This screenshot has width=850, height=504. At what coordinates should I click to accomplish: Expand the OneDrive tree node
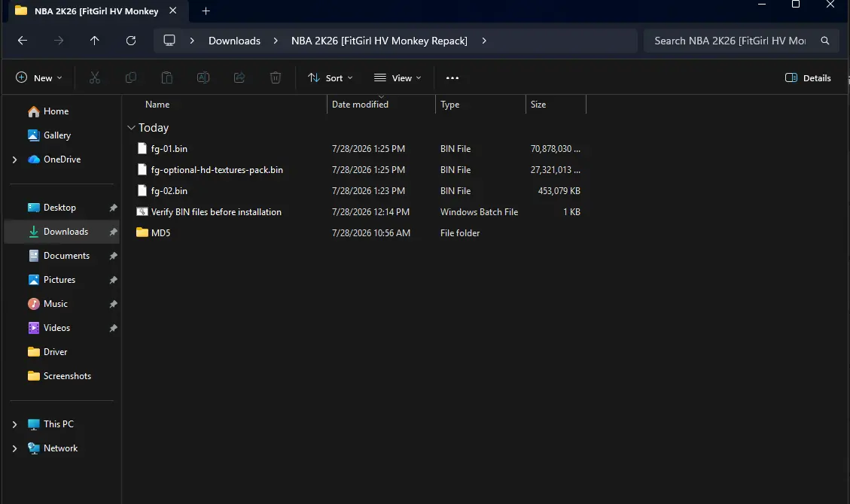click(14, 159)
